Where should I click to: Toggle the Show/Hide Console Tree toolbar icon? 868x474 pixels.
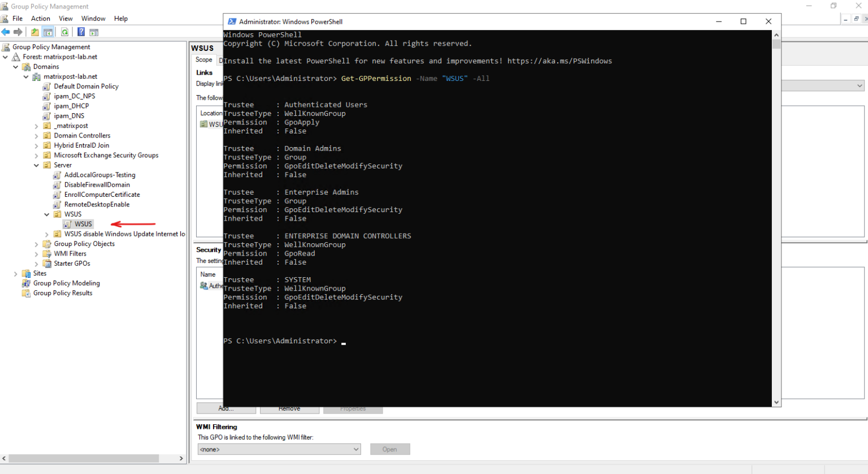(48, 32)
